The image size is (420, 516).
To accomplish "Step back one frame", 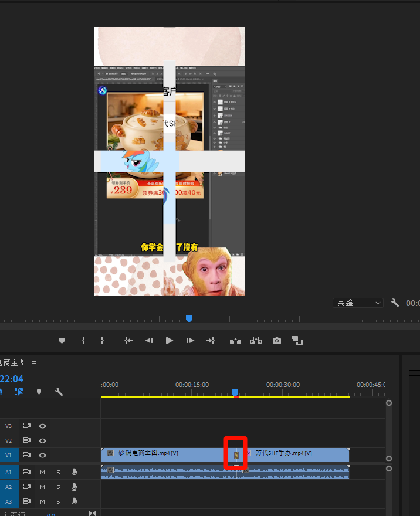I will (x=149, y=341).
